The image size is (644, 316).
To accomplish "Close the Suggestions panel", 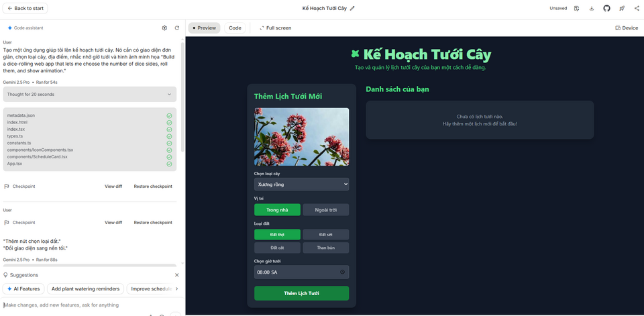I will (177, 275).
